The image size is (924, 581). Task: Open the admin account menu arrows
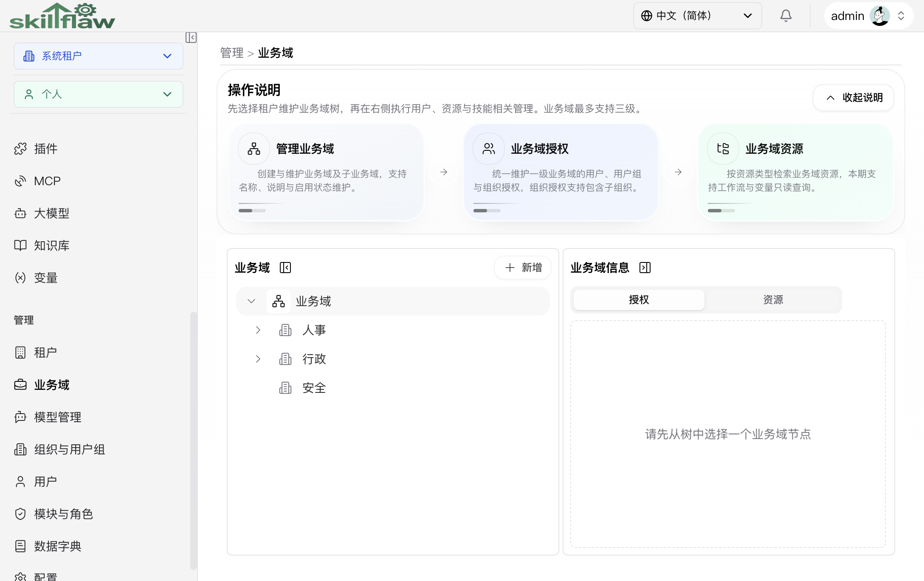click(901, 16)
